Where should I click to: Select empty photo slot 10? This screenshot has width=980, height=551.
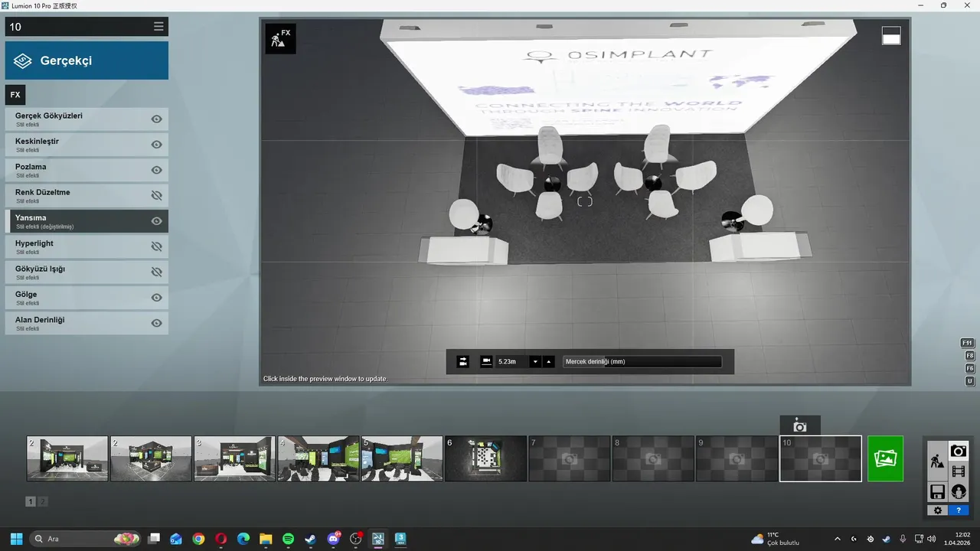tap(821, 458)
